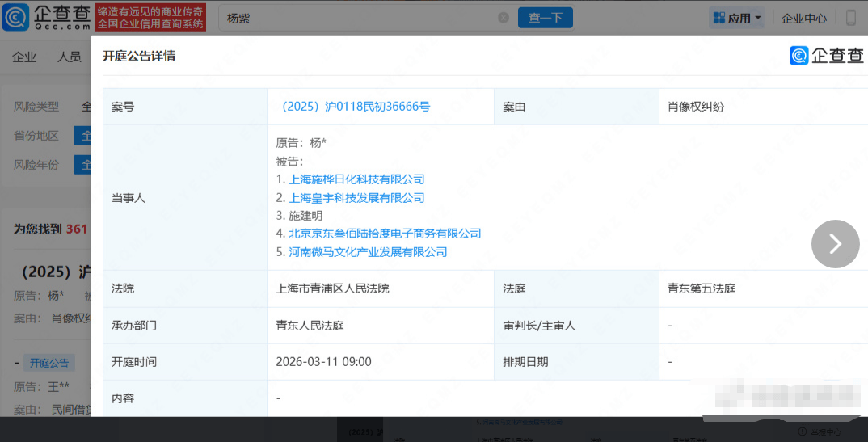Select the 风险年份 filter option button
This screenshot has height=442, width=868.
[82, 165]
